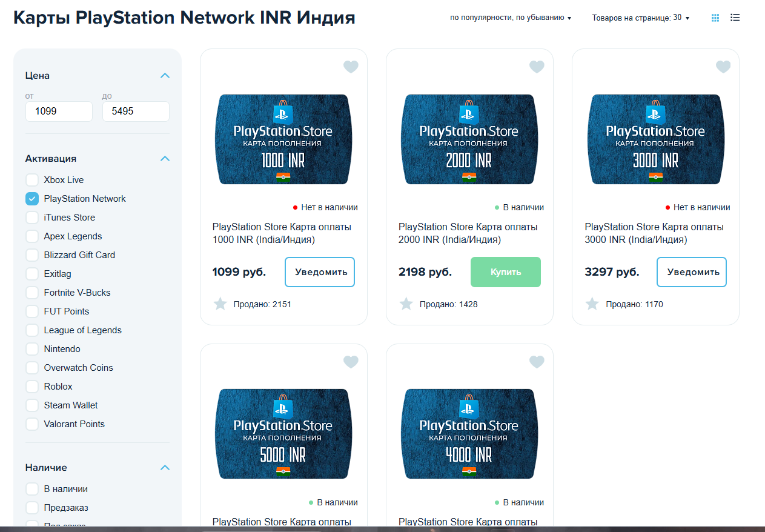
Task: Collapse the Цена filter section
Action: click(x=165, y=76)
